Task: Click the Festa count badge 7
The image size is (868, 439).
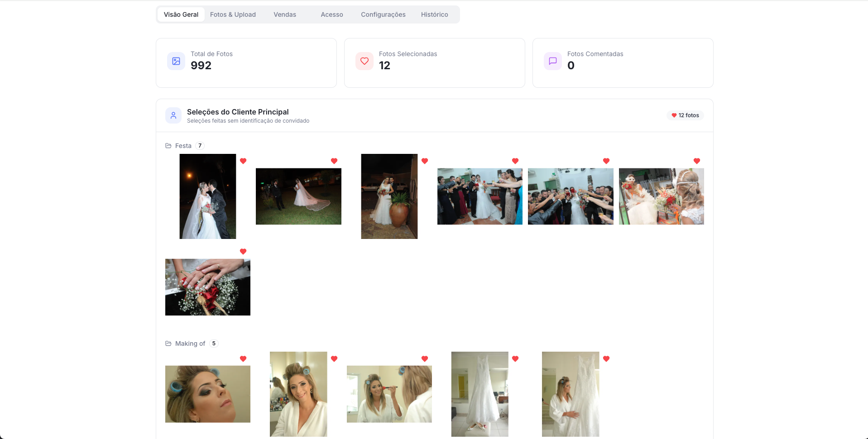Action: [200, 146]
